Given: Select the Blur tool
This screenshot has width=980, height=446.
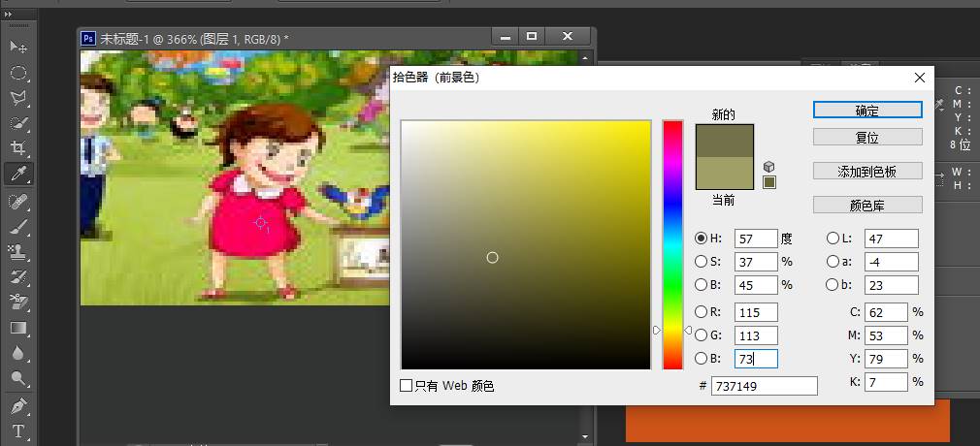Looking at the screenshot, I should pyautogui.click(x=18, y=353).
